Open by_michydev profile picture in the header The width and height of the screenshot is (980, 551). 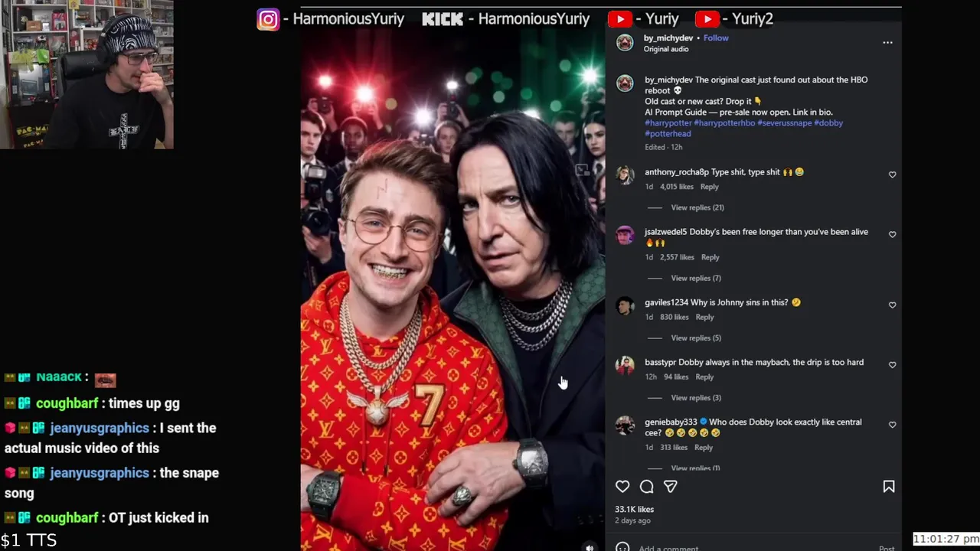tap(626, 43)
